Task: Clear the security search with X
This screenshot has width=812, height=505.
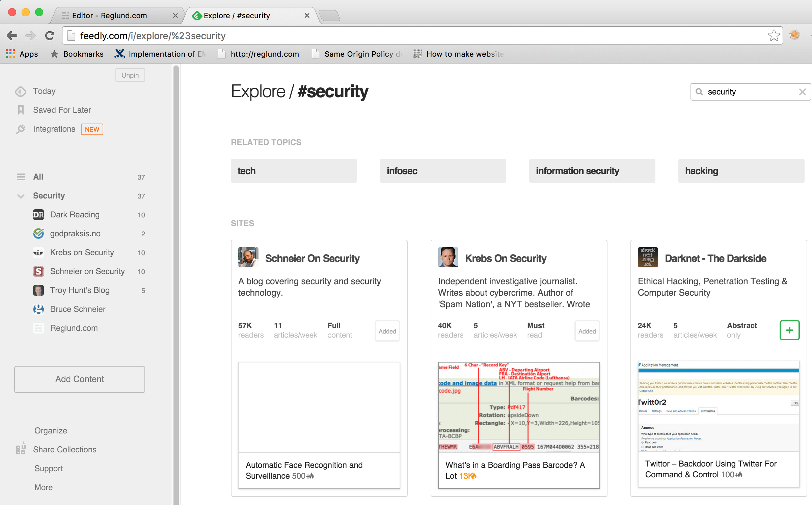Action: pos(803,92)
